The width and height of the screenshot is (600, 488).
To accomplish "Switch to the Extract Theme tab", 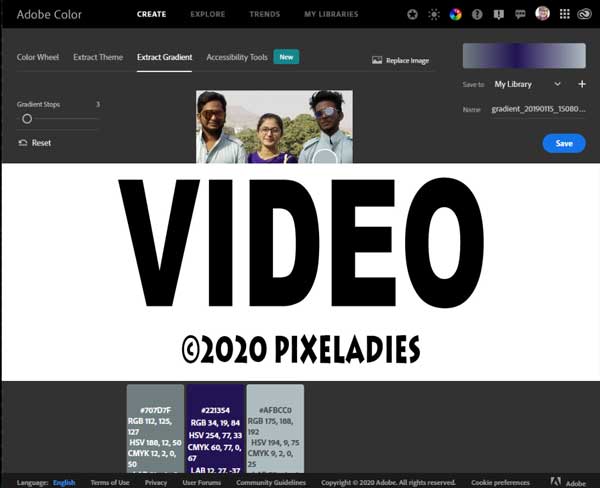I will click(x=98, y=57).
